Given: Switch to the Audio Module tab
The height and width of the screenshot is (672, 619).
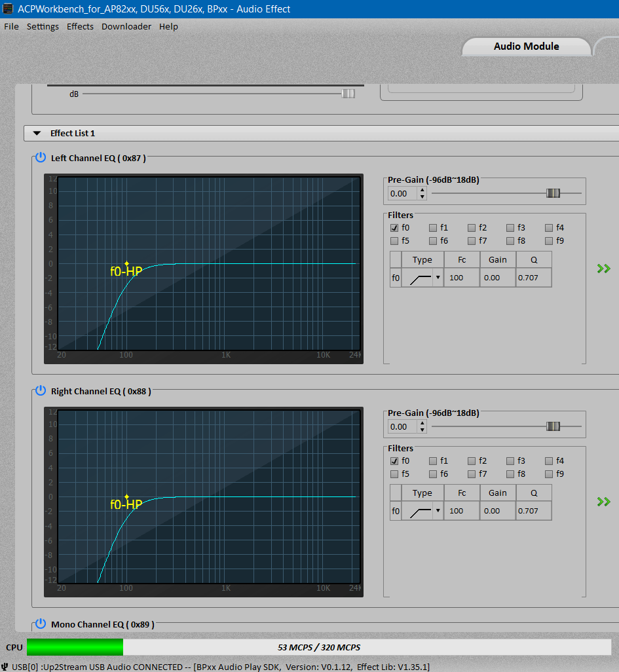Looking at the screenshot, I should coord(527,47).
